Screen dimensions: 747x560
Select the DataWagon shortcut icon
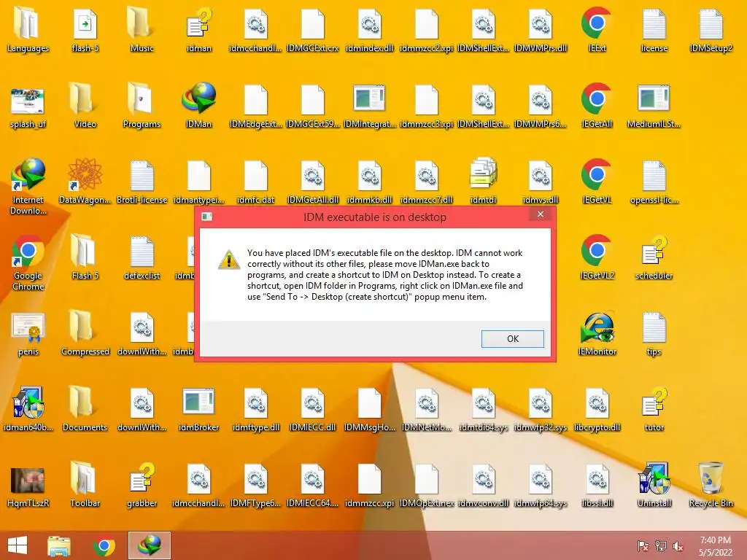point(85,175)
